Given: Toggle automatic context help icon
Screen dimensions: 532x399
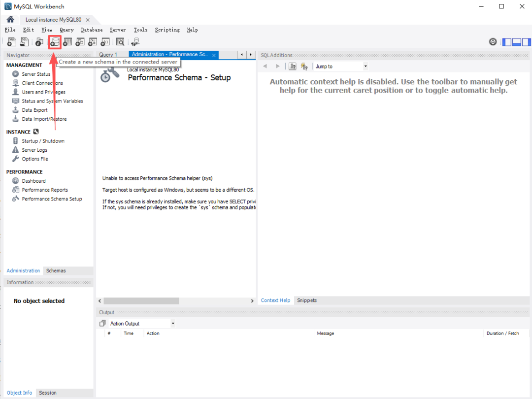Looking at the screenshot, I should tap(304, 66).
